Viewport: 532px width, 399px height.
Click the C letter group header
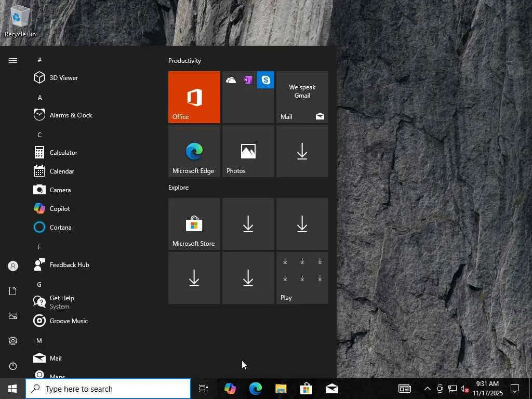point(39,135)
